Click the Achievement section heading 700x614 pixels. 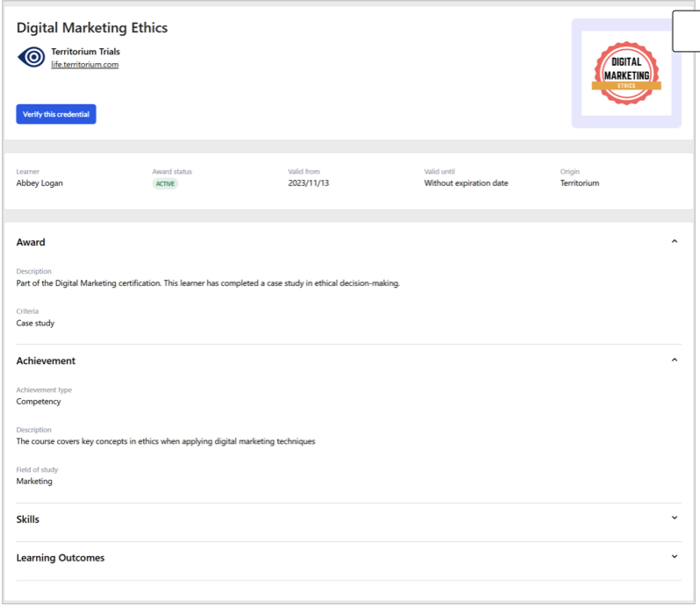coord(46,361)
